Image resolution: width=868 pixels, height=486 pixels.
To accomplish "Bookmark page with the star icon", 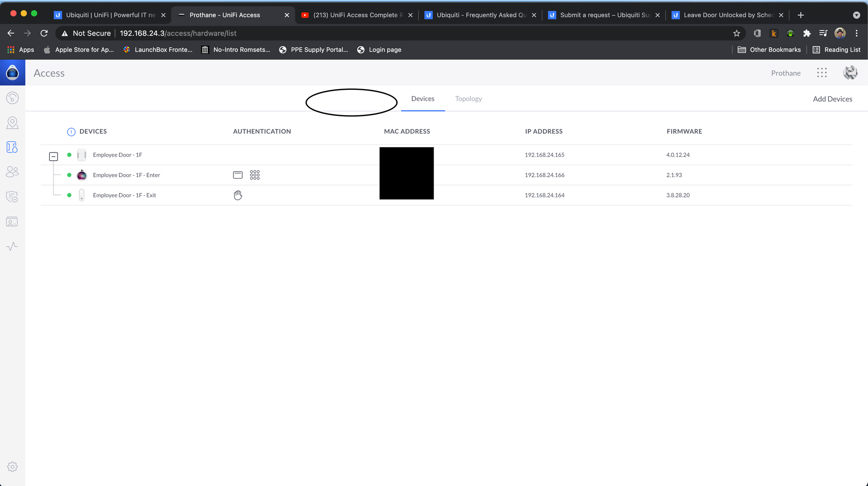I will click(x=736, y=33).
